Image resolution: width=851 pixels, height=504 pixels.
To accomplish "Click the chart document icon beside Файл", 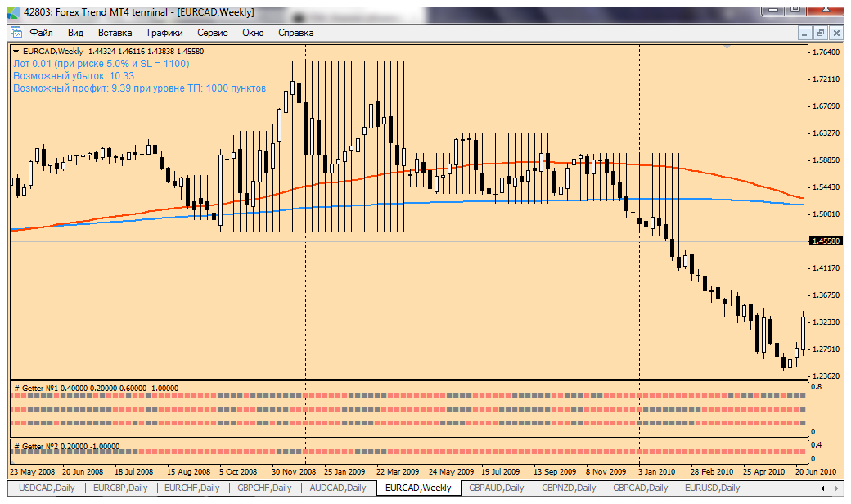I will coord(16,32).
